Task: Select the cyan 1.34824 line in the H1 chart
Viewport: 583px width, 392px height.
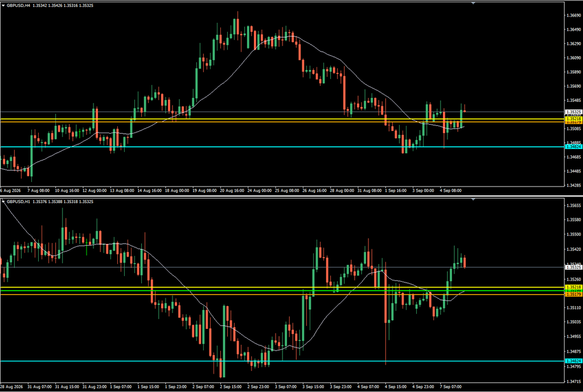Action: 282,361
